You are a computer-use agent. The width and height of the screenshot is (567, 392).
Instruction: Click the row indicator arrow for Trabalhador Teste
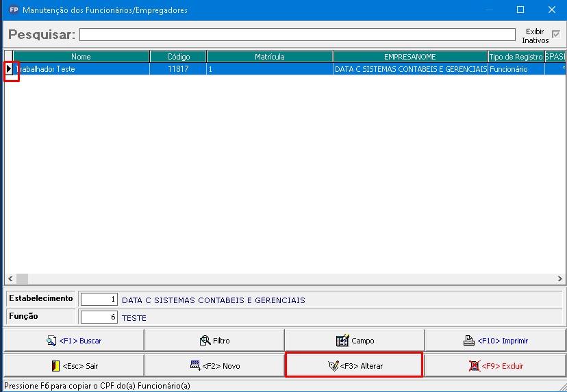(9, 69)
